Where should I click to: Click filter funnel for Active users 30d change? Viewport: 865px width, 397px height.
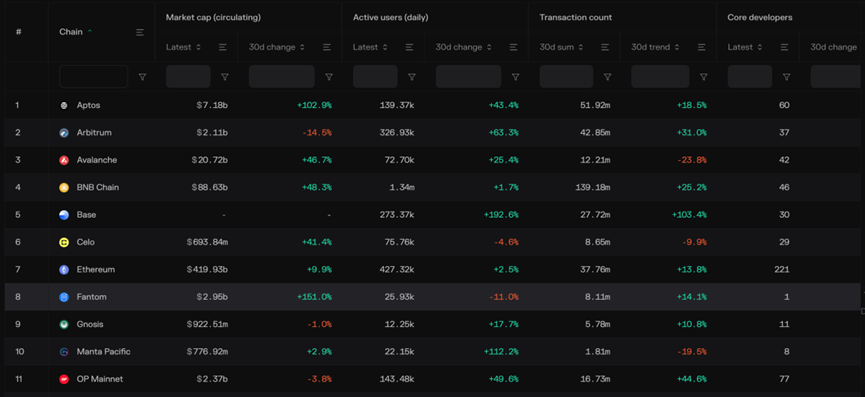[x=516, y=77]
